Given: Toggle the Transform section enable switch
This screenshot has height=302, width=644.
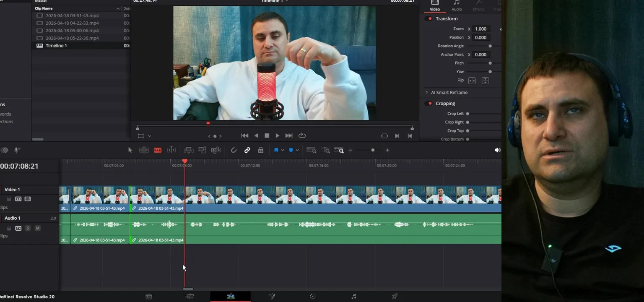Looking at the screenshot, I should pos(429,18).
